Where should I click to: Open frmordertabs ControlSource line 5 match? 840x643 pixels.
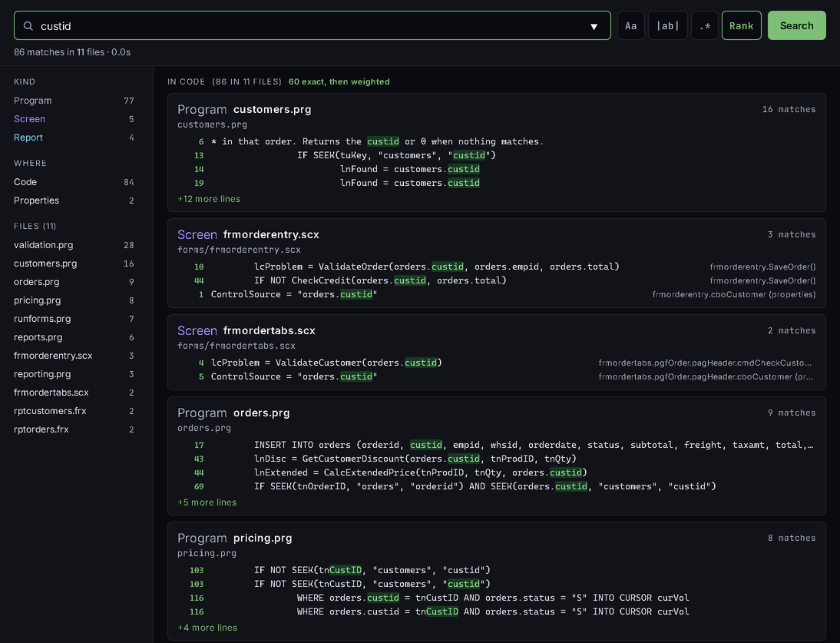[497, 376]
